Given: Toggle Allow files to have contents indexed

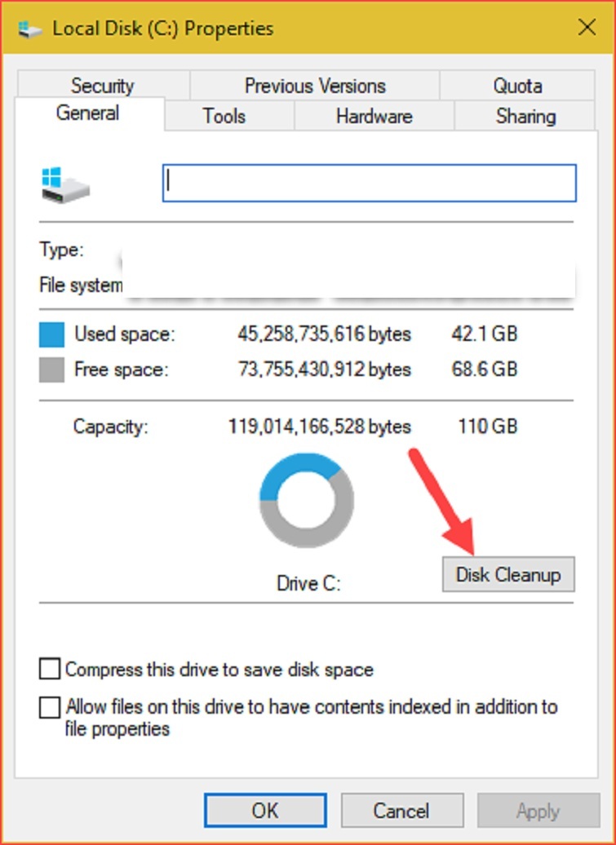Looking at the screenshot, I should click(51, 706).
